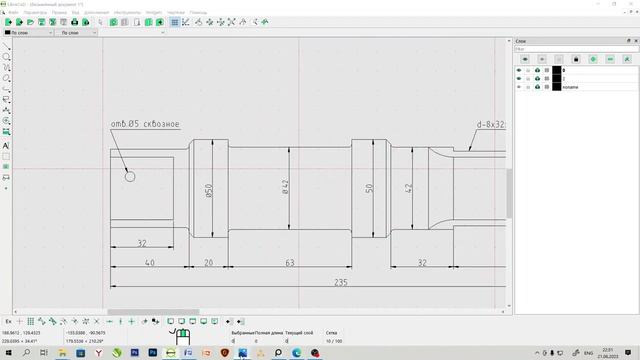Viewport: 640px width, 360px height.
Task: Select the Curve tool in left toolbar
Action: click(6, 67)
